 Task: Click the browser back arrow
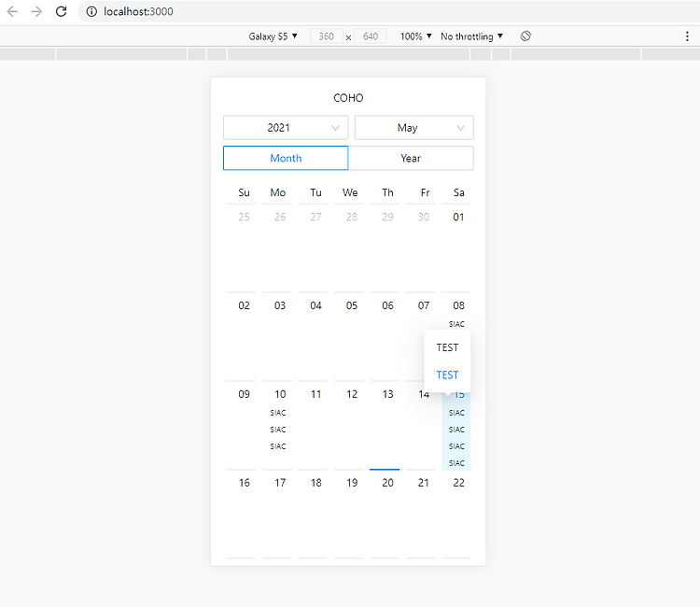pyautogui.click(x=12, y=11)
